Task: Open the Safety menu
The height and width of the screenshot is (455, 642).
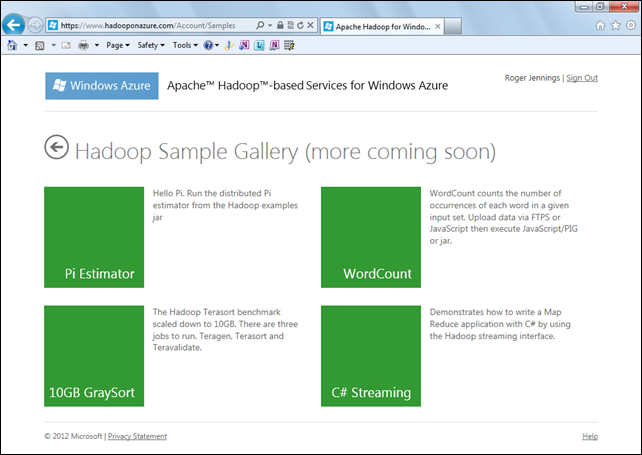Action: (151, 45)
